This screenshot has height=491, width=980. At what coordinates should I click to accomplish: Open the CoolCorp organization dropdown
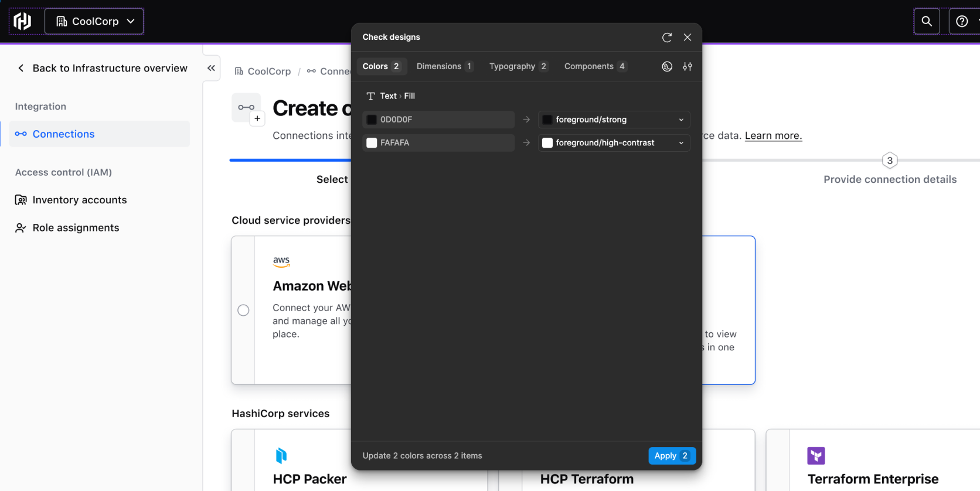pyautogui.click(x=94, y=21)
